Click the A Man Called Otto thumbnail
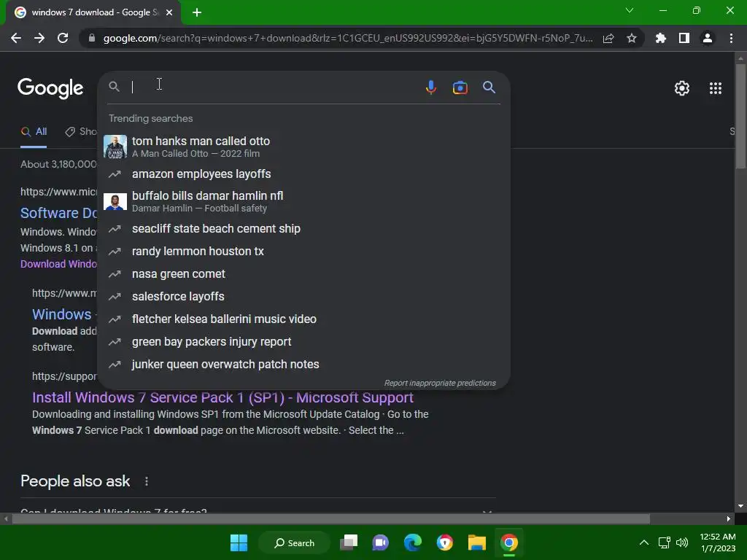Image resolution: width=747 pixels, height=560 pixels. [115, 147]
